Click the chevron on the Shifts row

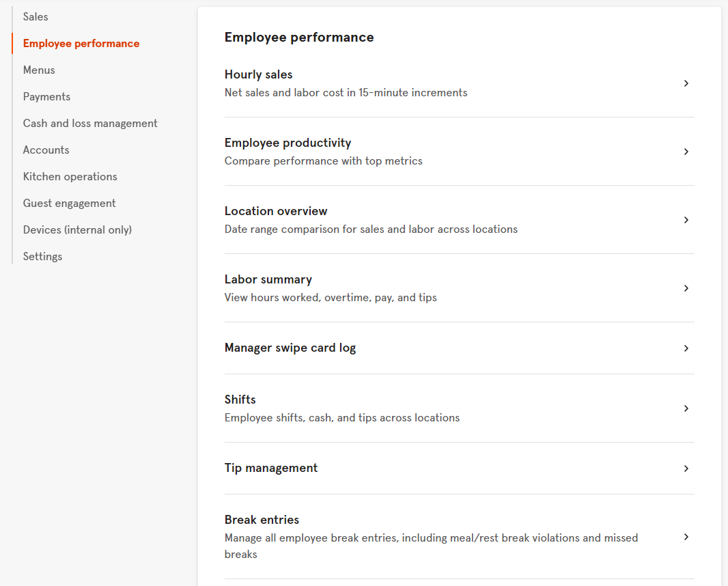(686, 408)
